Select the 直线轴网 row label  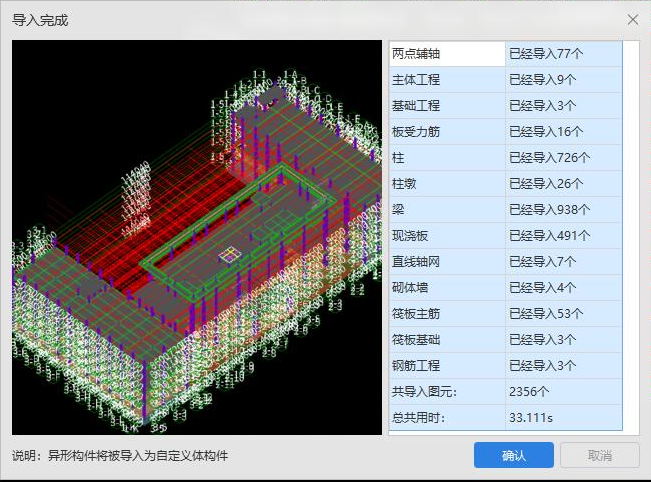447,262
